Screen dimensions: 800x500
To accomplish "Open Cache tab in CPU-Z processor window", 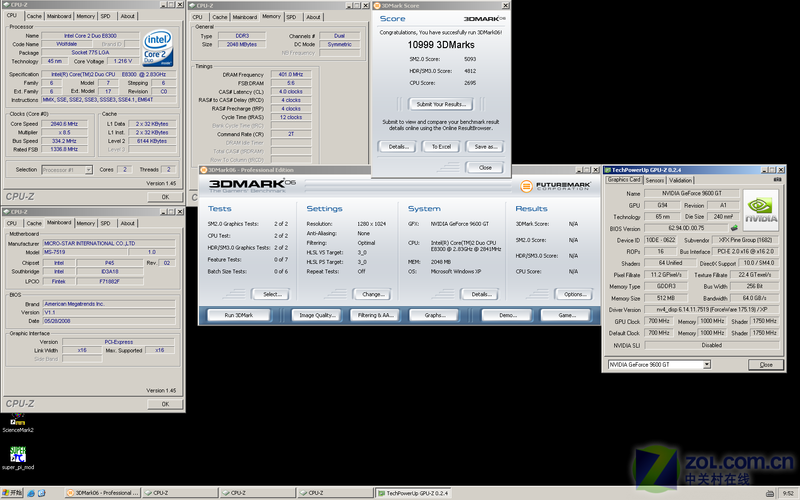I will (34, 16).
